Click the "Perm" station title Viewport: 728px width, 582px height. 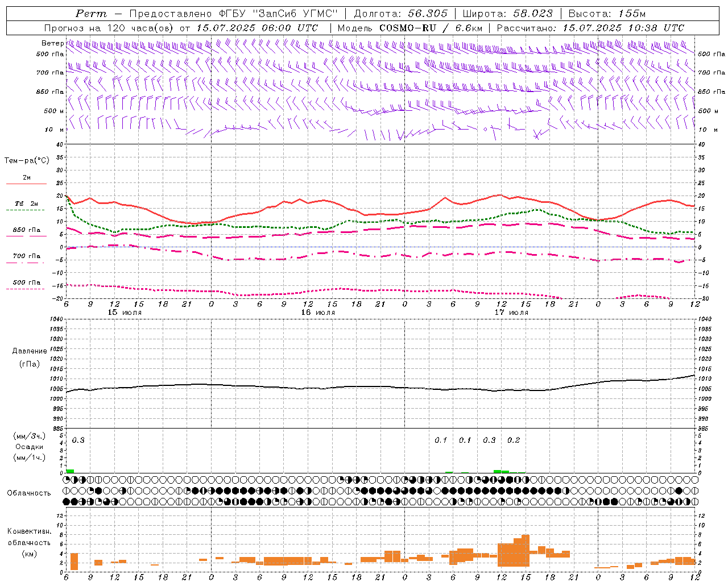tap(91, 14)
